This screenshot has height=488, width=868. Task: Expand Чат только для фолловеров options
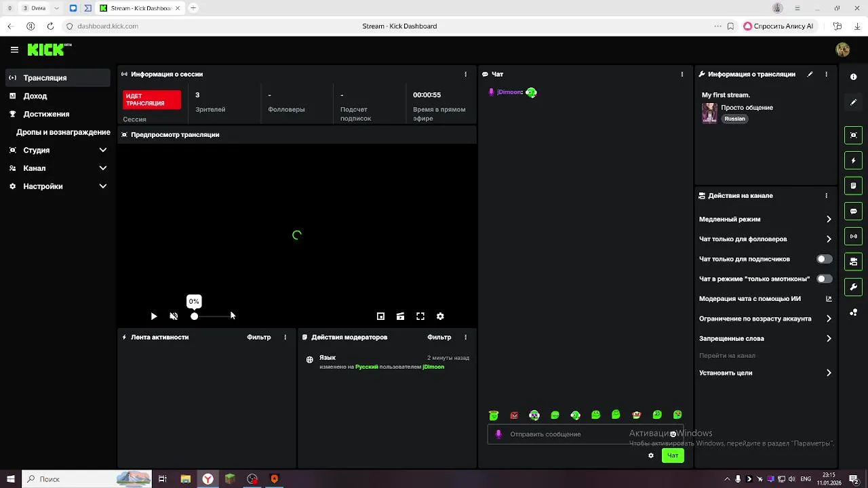click(x=766, y=239)
